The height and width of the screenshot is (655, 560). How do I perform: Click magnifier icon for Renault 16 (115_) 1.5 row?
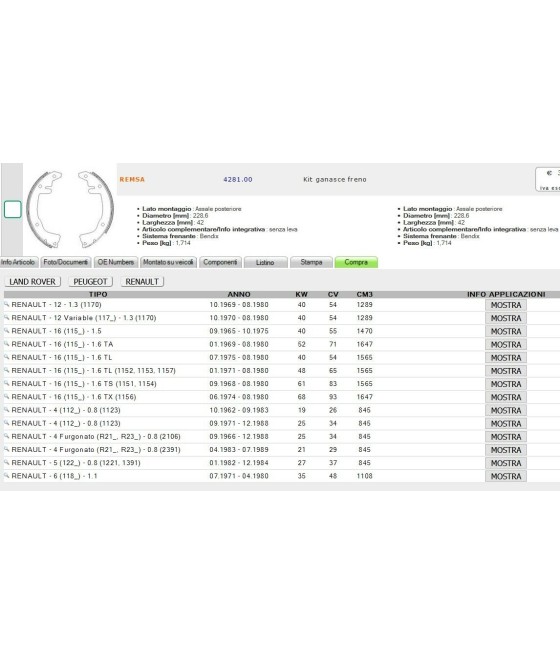point(7,330)
